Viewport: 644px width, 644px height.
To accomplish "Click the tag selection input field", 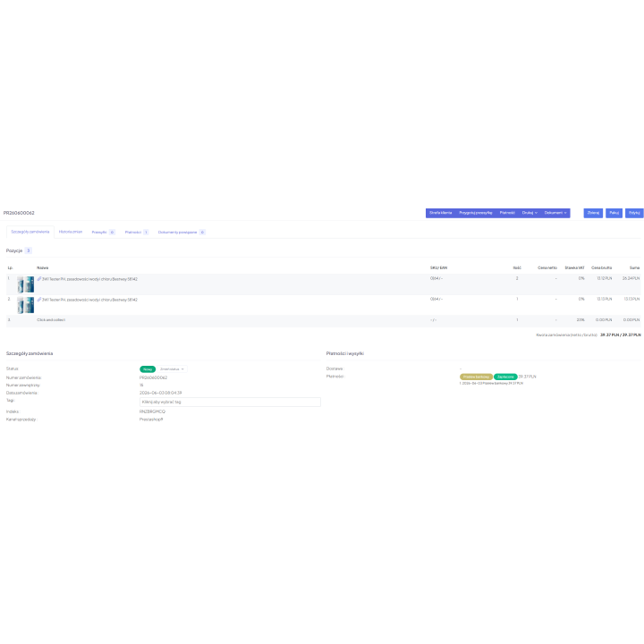I will point(230,402).
